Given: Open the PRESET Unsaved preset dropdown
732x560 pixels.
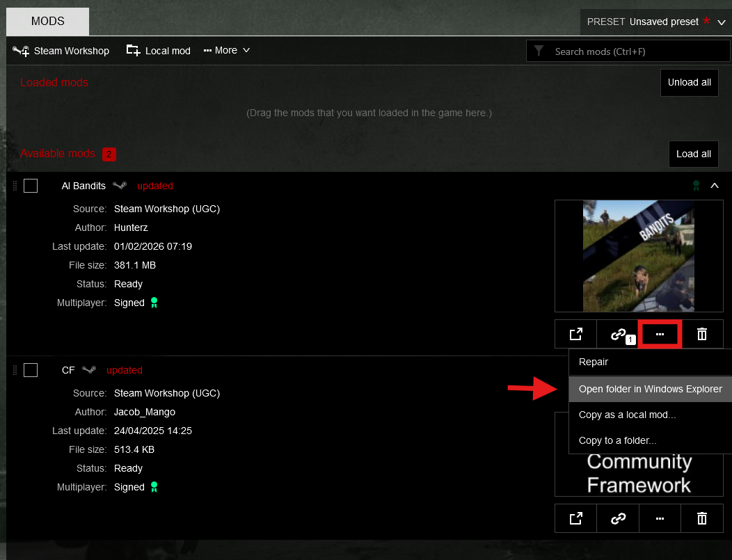Looking at the screenshot, I should pyautogui.click(x=656, y=22).
